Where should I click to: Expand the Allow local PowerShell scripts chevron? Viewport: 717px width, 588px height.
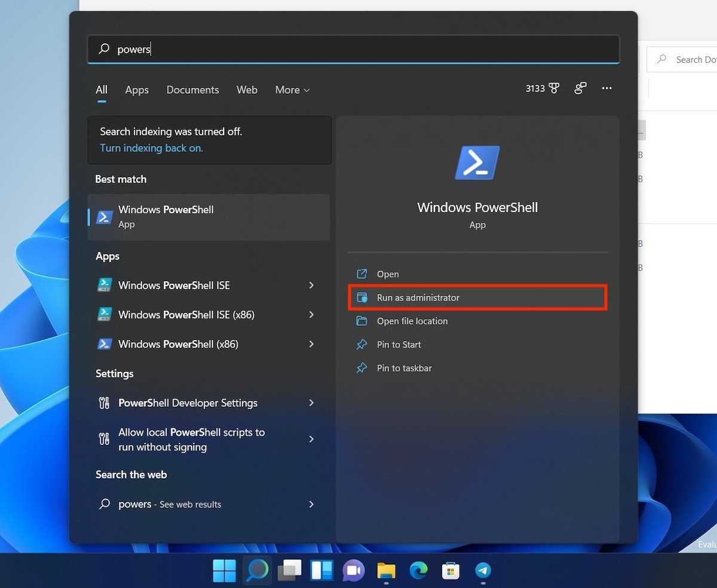pos(311,439)
